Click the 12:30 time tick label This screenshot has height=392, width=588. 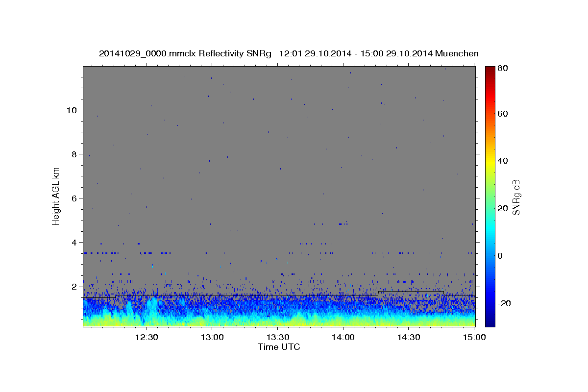146,338
